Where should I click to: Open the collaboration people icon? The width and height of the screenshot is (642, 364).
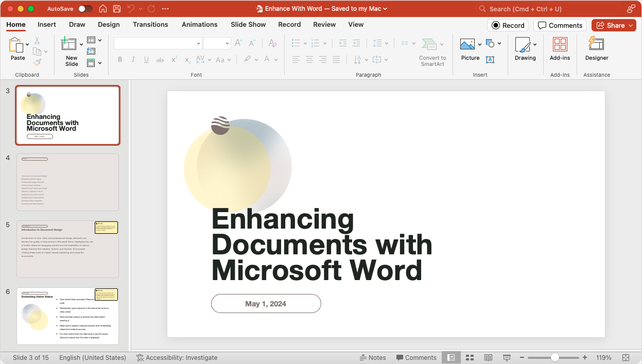click(x=631, y=9)
